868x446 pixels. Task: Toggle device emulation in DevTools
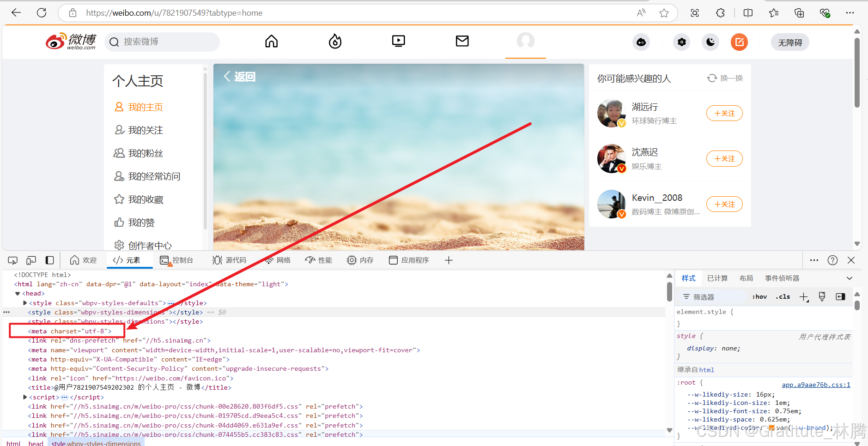point(31,260)
